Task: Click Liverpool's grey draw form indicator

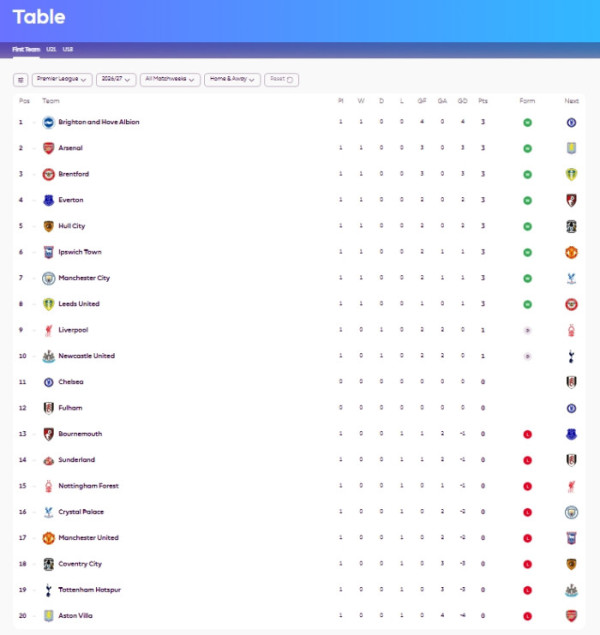Action: click(527, 330)
